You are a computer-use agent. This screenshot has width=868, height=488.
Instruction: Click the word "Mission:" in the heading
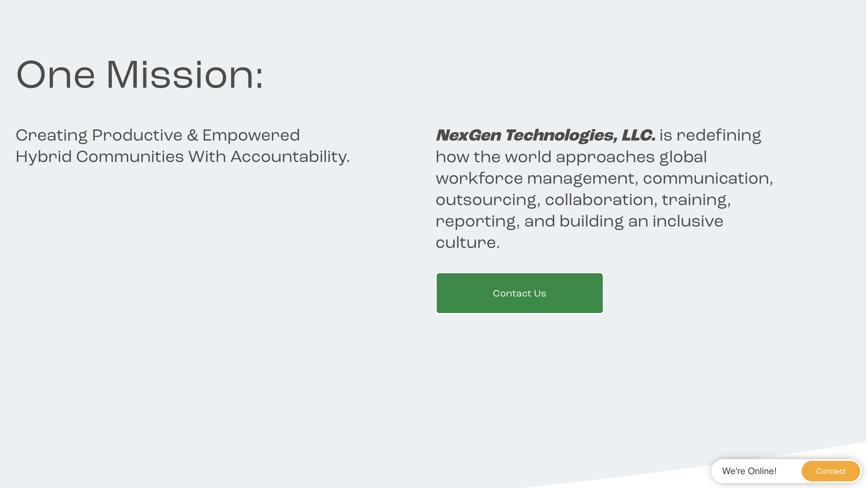point(185,75)
